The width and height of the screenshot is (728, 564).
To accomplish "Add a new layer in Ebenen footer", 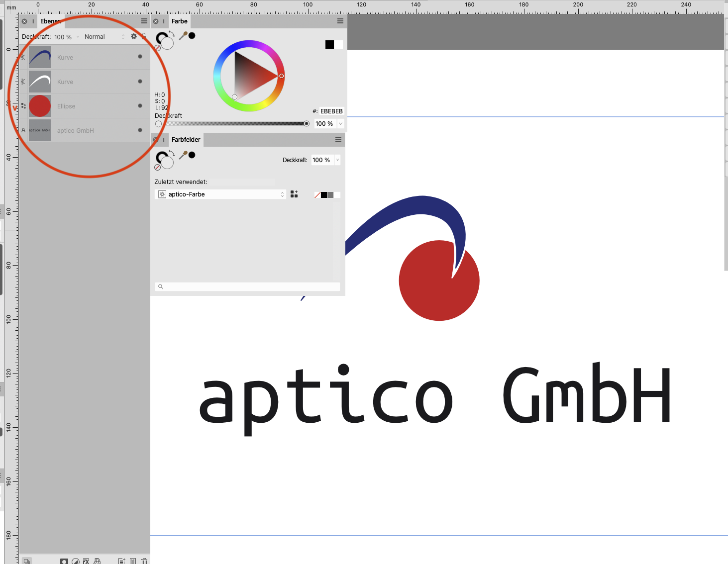I will [x=122, y=561].
